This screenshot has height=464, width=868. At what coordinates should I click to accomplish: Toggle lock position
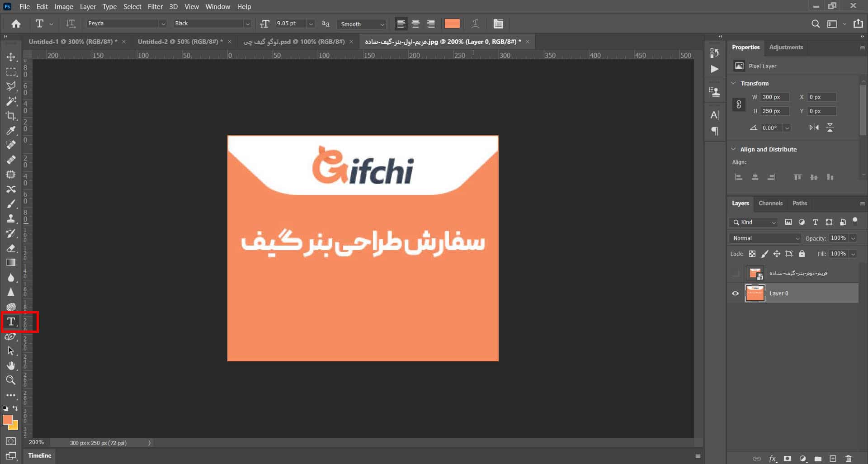pos(777,254)
